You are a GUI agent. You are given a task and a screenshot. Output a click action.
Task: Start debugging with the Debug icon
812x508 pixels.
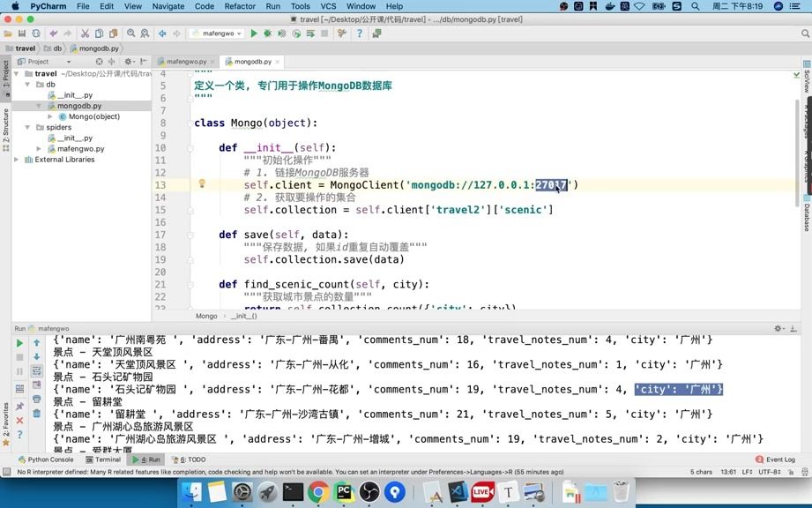click(x=268, y=33)
